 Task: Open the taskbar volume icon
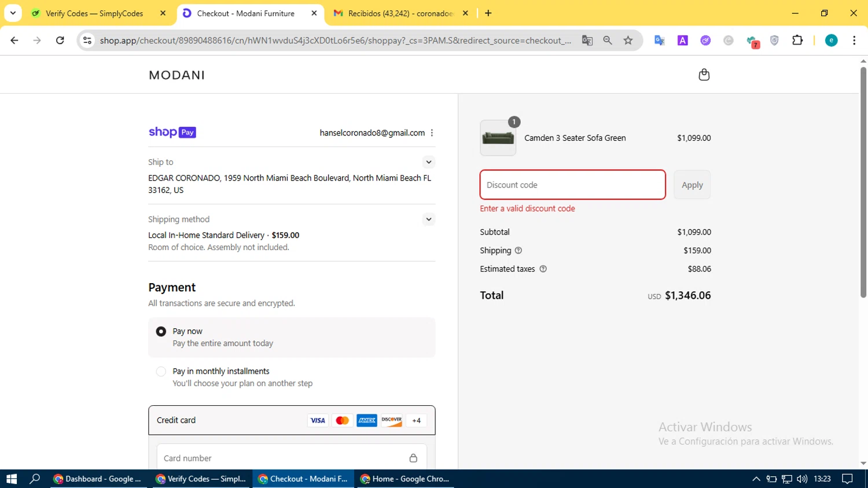(x=802, y=479)
